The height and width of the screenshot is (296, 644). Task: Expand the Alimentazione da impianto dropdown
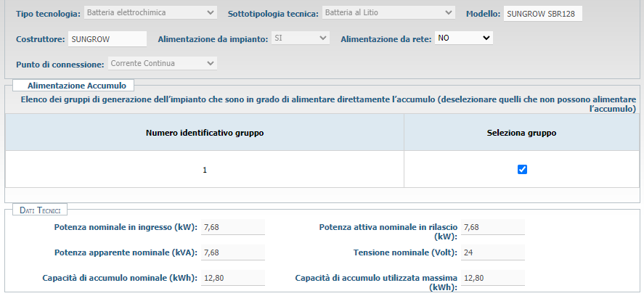click(x=301, y=37)
